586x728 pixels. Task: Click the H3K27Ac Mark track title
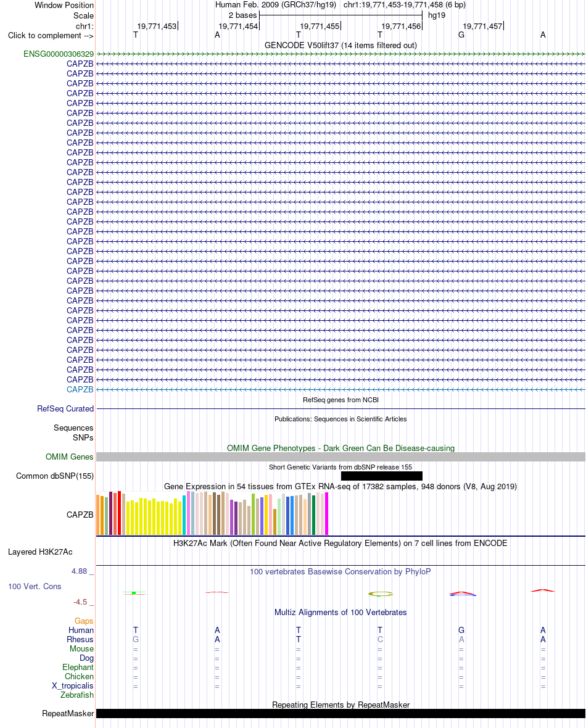click(x=340, y=543)
